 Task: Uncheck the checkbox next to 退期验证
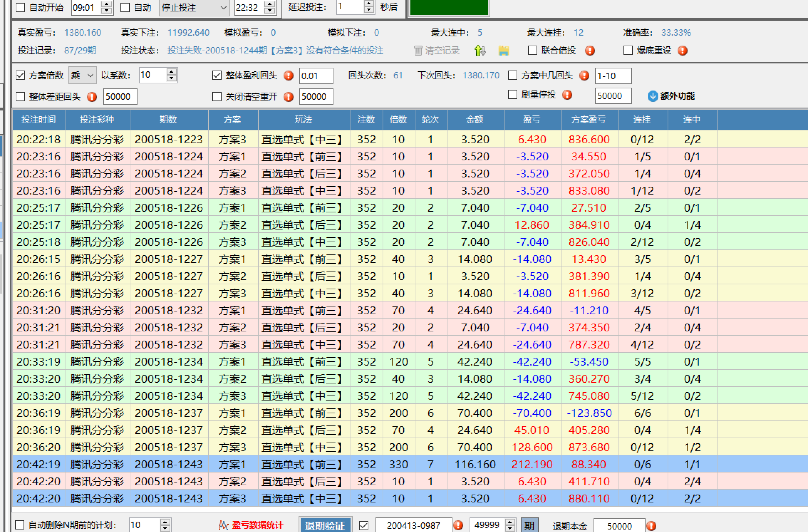tap(364, 525)
